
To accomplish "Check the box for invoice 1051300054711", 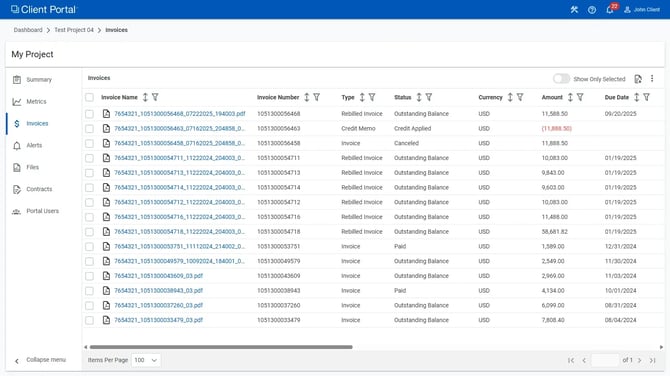I will tap(89, 158).
